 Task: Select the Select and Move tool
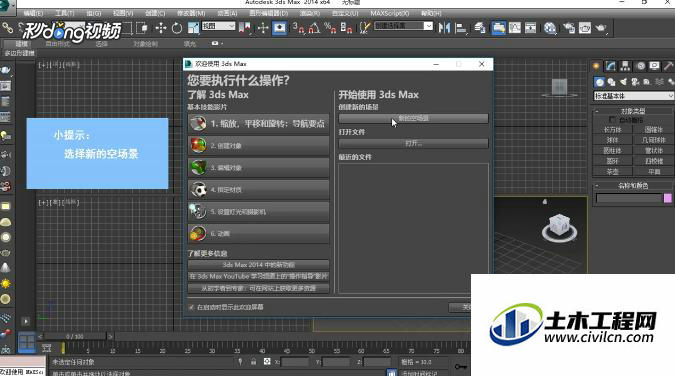point(161,28)
